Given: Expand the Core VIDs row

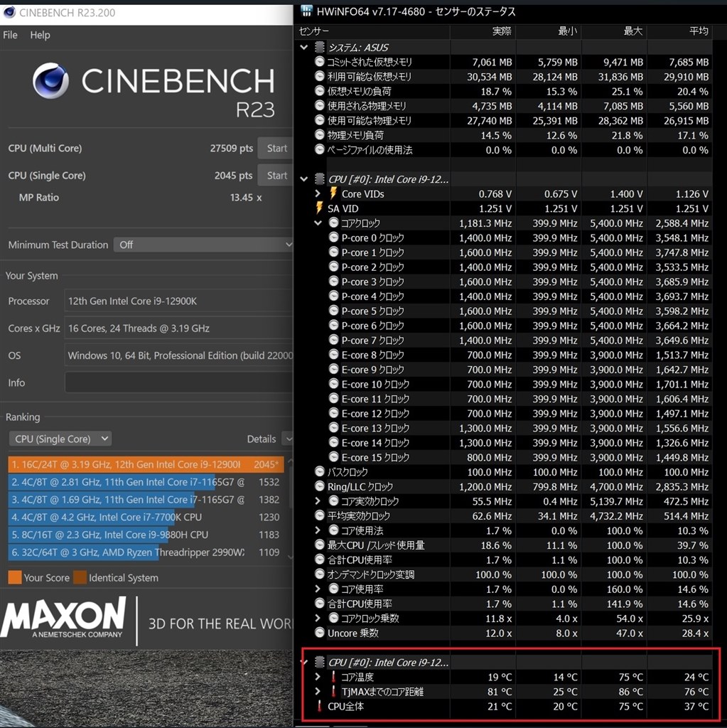Looking at the screenshot, I should tap(318, 193).
